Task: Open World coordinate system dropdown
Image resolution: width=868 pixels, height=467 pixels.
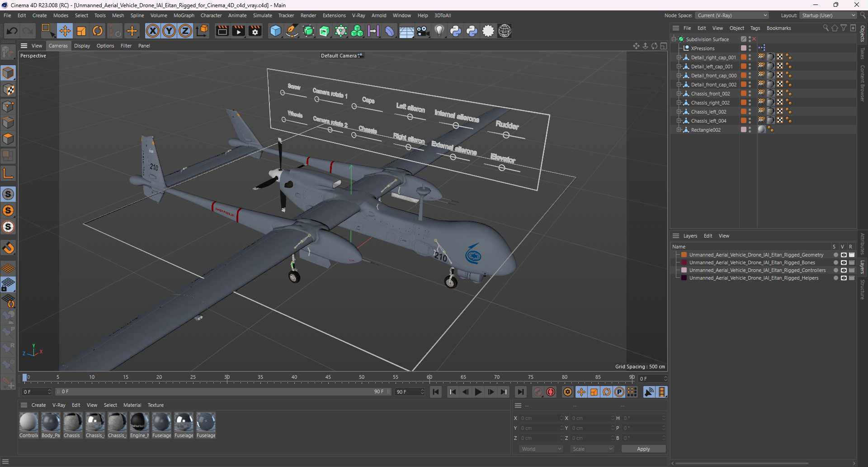Action: pos(541,449)
